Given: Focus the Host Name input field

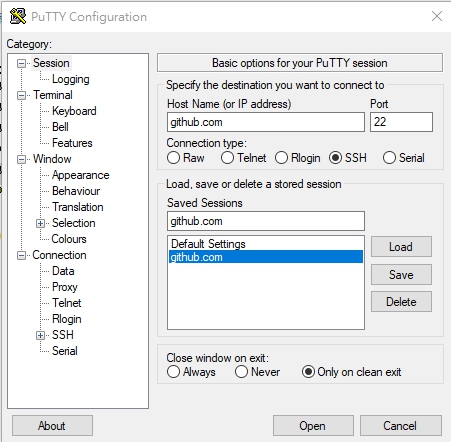Looking at the screenshot, I should point(266,122).
